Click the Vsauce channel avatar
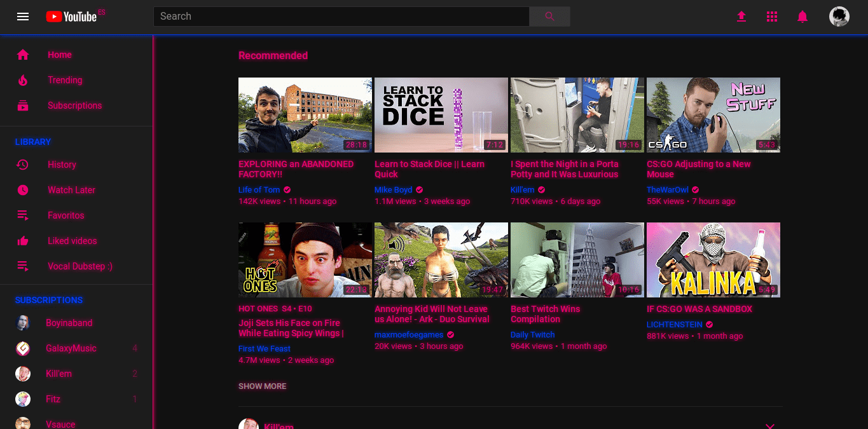Viewport: 868px width, 429px height. point(23,423)
